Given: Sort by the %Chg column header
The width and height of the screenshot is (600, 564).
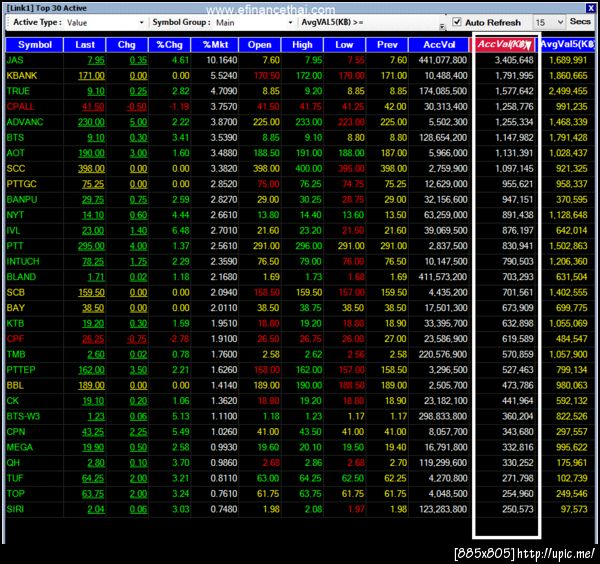Looking at the screenshot, I should pyautogui.click(x=170, y=45).
